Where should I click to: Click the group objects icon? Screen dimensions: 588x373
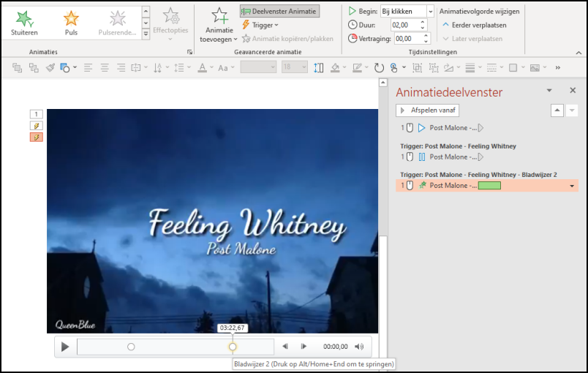[417, 68]
